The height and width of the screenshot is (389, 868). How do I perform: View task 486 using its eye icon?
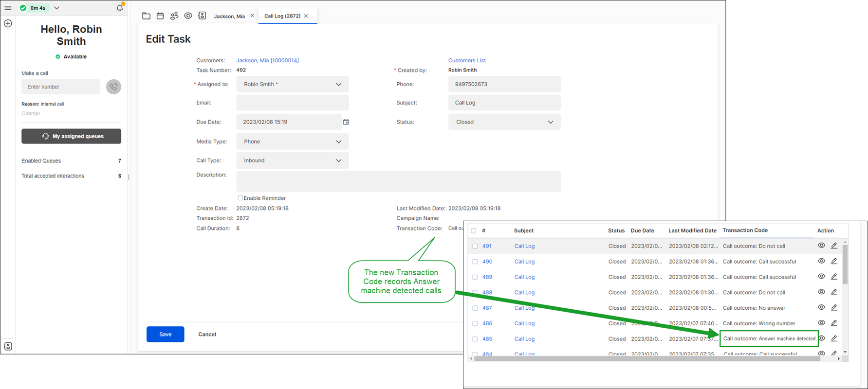[821, 323]
